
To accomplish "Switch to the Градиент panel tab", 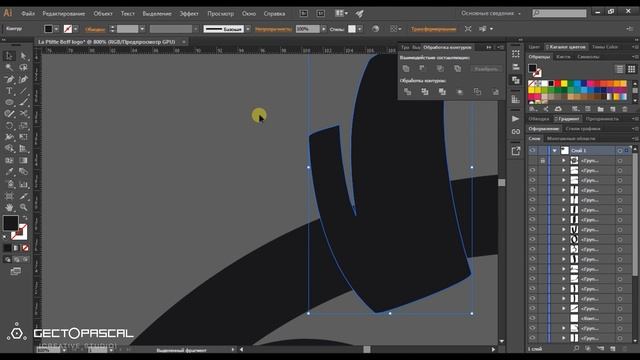I will [x=569, y=119].
